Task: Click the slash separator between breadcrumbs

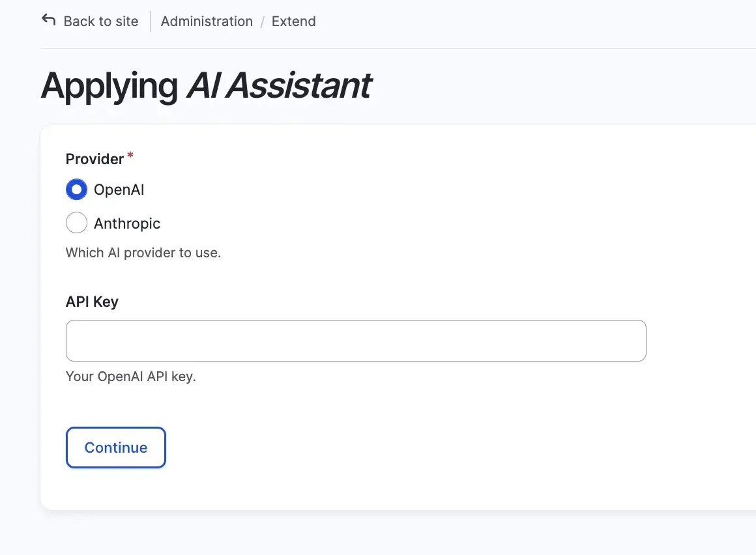Action: pos(262,21)
